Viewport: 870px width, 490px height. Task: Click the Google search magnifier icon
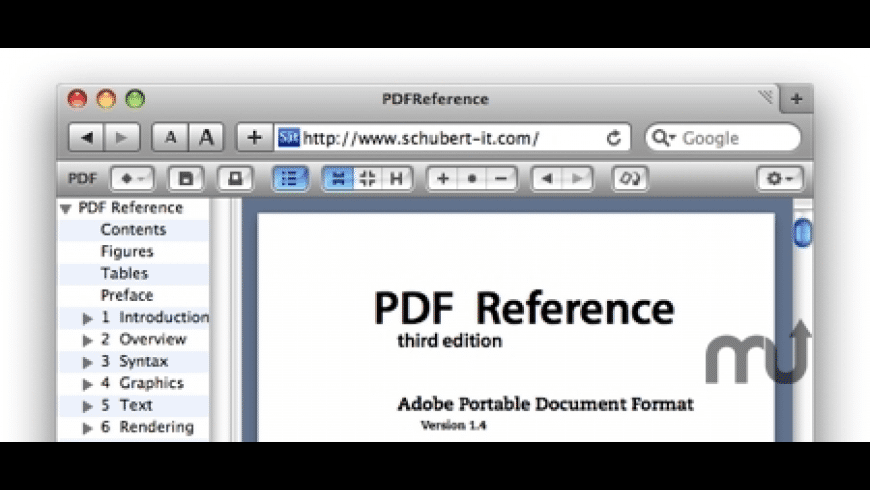(x=662, y=138)
